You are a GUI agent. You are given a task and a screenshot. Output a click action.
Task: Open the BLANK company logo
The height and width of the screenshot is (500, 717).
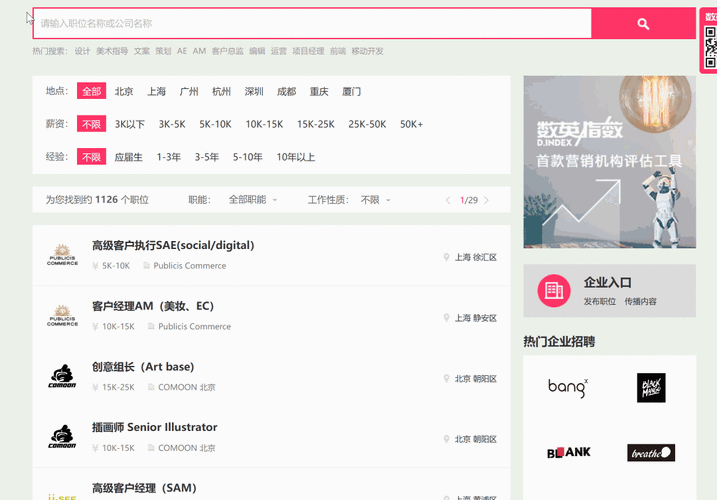coord(568,452)
